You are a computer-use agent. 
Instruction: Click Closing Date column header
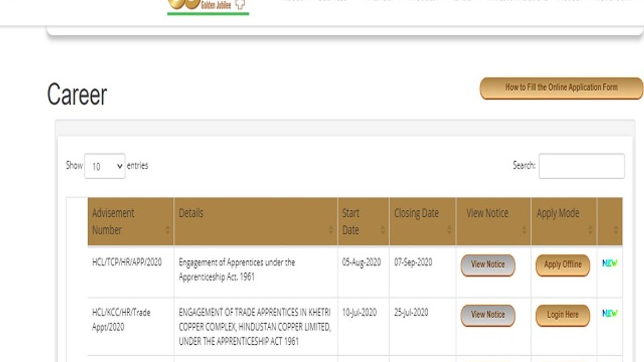(x=423, y=221)
